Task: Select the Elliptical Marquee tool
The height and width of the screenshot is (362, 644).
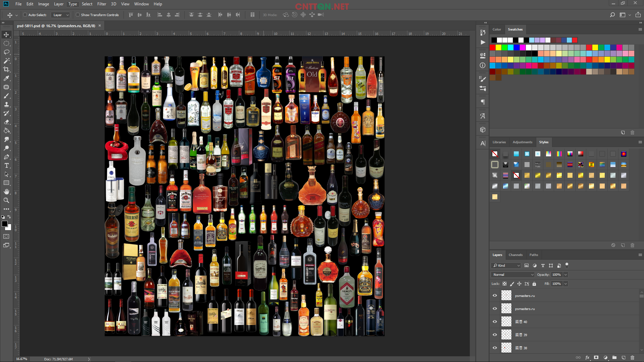Action: 6,43
